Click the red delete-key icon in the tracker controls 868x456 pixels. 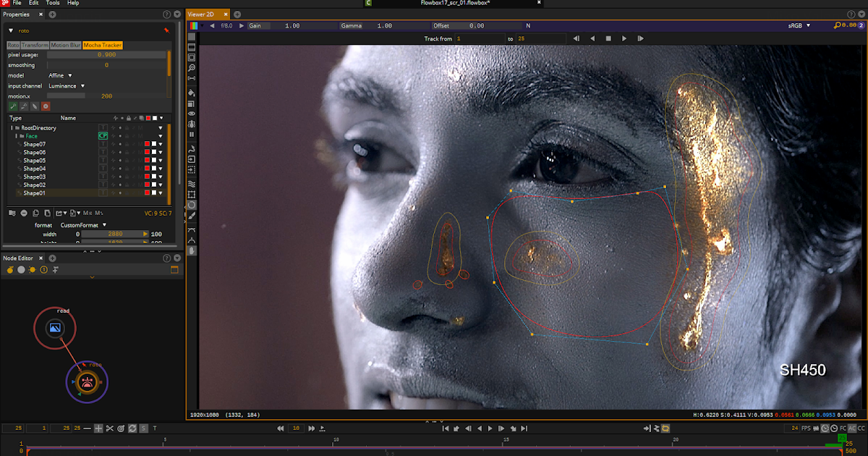click(46, 106)
